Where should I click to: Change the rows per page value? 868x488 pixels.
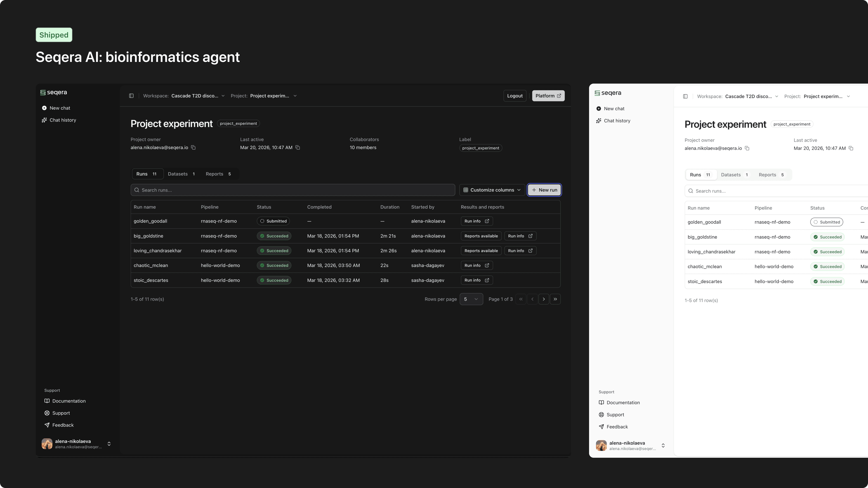click(471, 299)
